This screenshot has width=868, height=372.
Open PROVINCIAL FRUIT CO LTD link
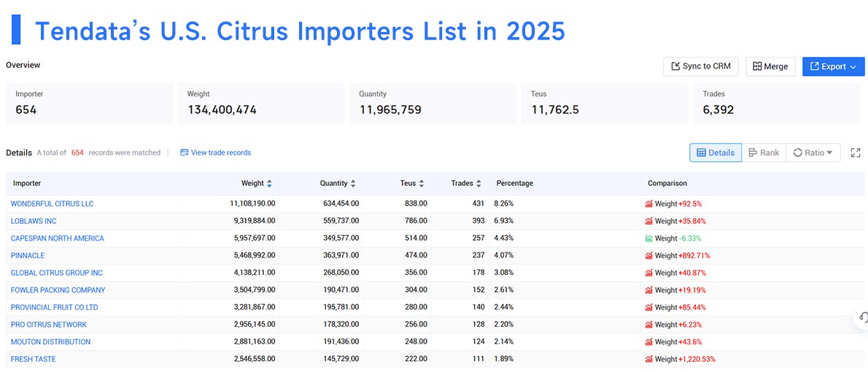tap(54, 307)
